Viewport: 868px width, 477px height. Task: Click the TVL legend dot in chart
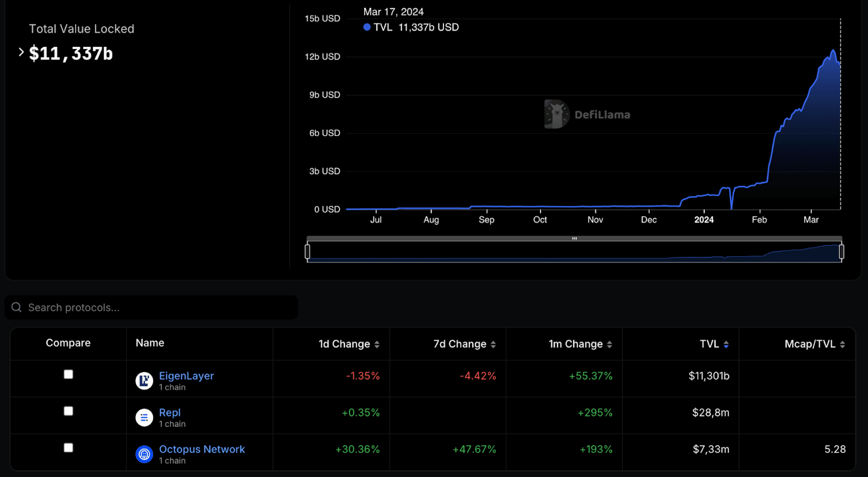tap(367, 27)
